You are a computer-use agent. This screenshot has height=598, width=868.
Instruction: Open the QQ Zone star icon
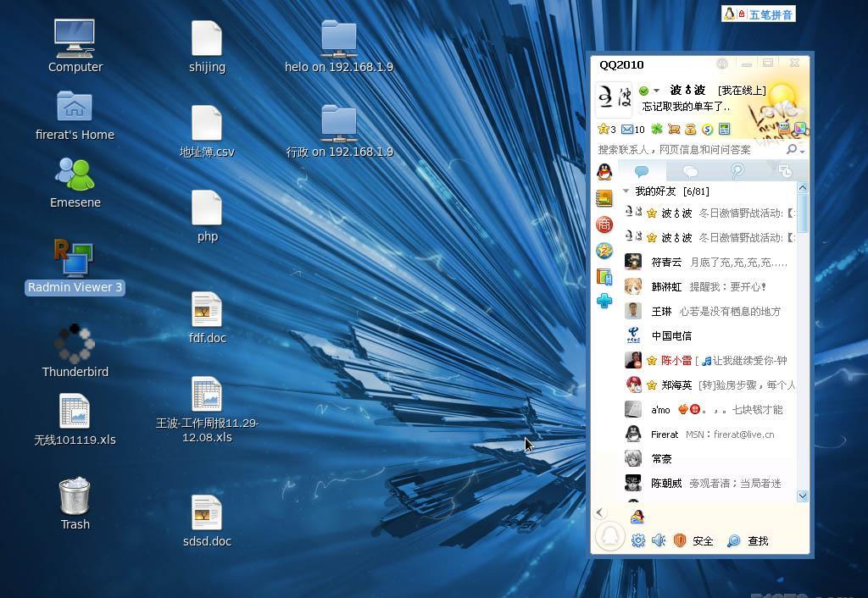coord(607,130)
